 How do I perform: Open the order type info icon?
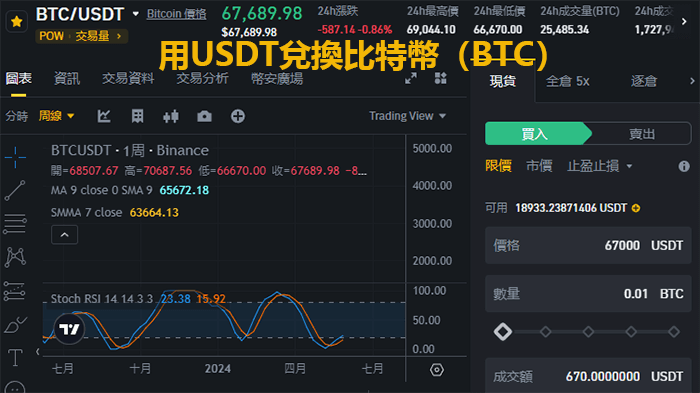click(x=684, y=167)
